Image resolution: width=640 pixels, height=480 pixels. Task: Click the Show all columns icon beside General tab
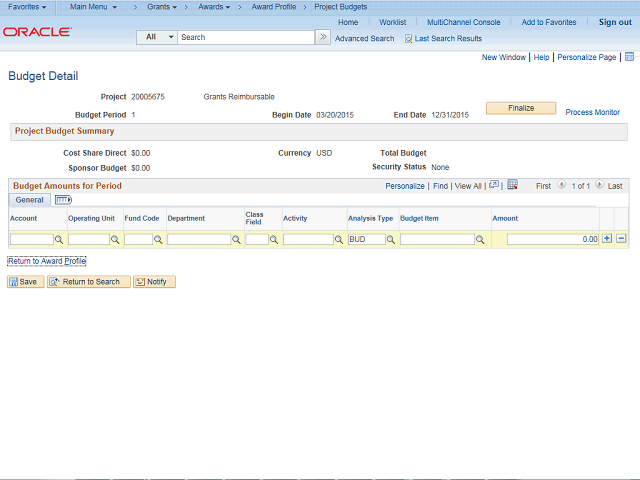(63, 200)
